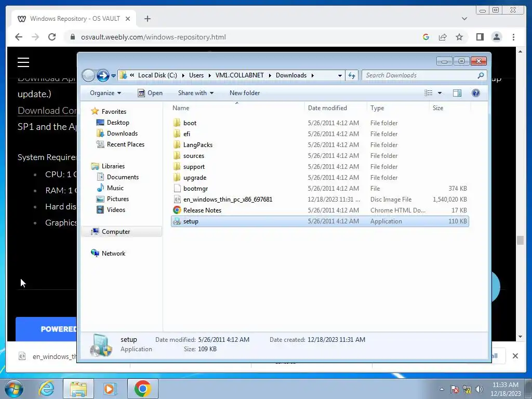Click the Explorer address bar refresh icon
The image size is (532, 399).
coord(352,75)
